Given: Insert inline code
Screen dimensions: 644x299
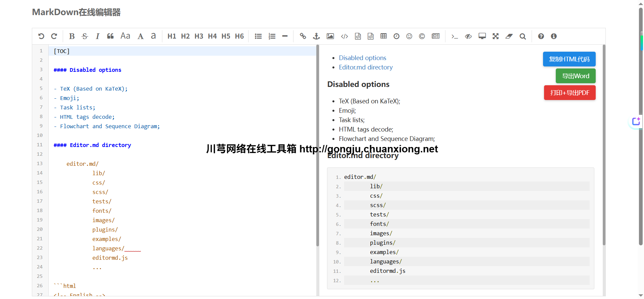Looking at the screenshot, I should (x=344, y=36).
